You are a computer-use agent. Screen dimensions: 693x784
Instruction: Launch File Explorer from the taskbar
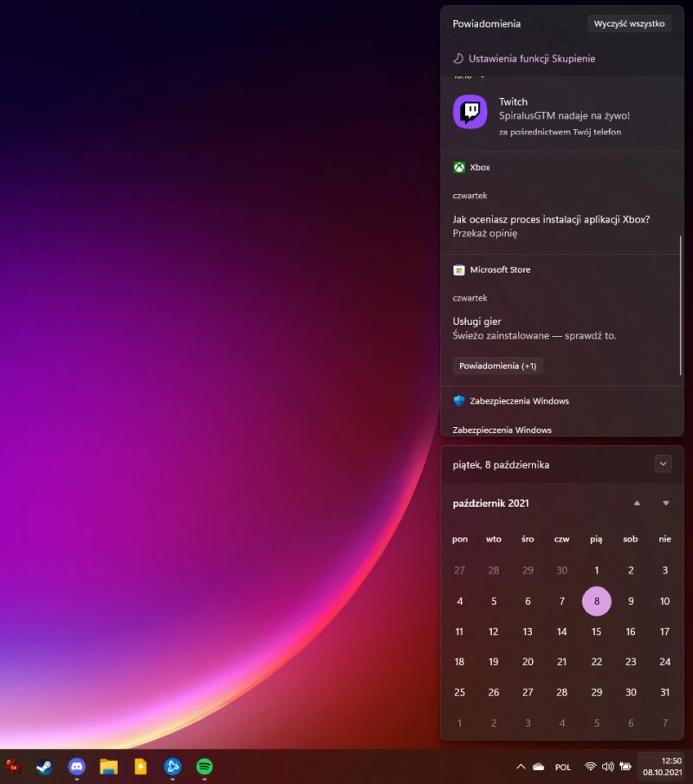click(x=108, y=767)
